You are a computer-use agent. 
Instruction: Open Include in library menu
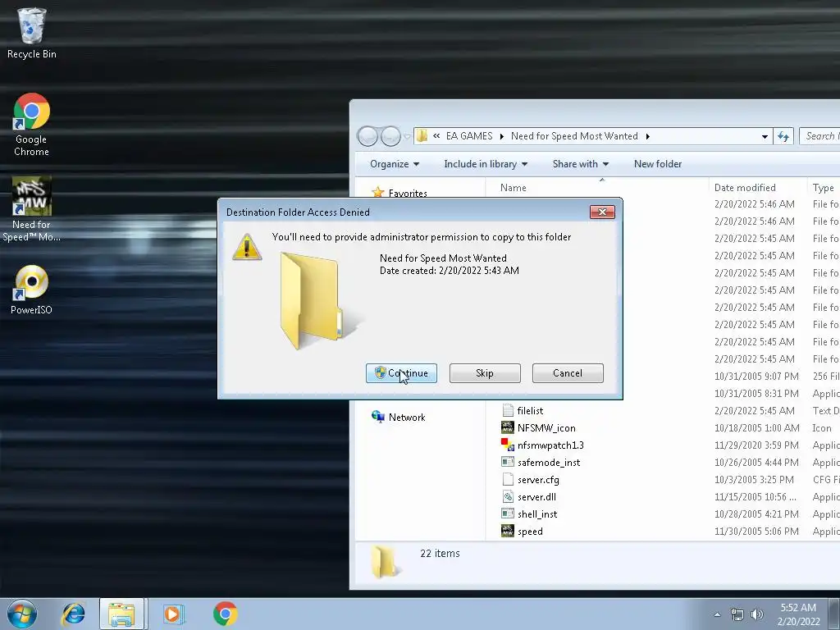tap(486, 164)
